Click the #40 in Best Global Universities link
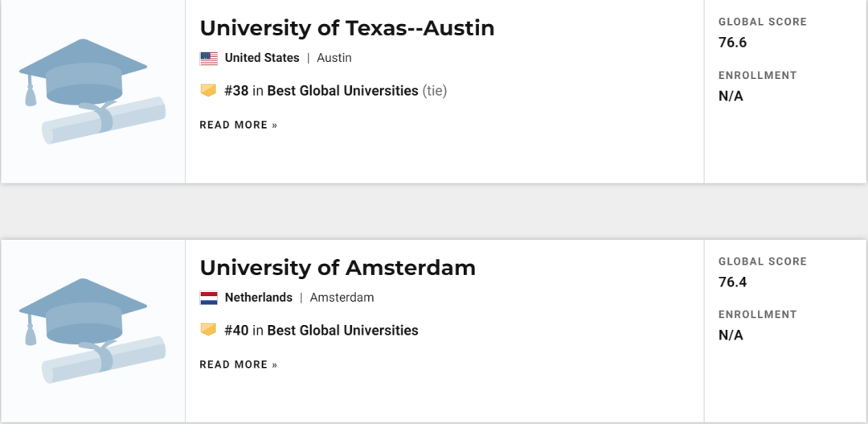Screen dimensions: 868x424 [x=321, y=330]
